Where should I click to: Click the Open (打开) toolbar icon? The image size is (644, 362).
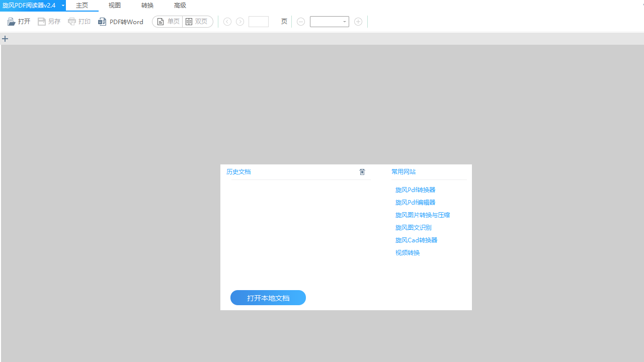pyautogui.click(x=12, y=22)
